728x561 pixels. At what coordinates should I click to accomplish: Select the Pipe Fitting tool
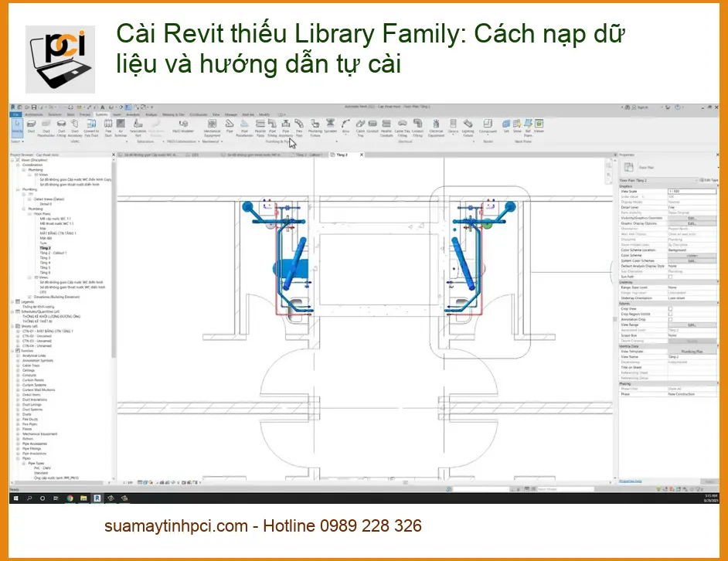(273, 127)
